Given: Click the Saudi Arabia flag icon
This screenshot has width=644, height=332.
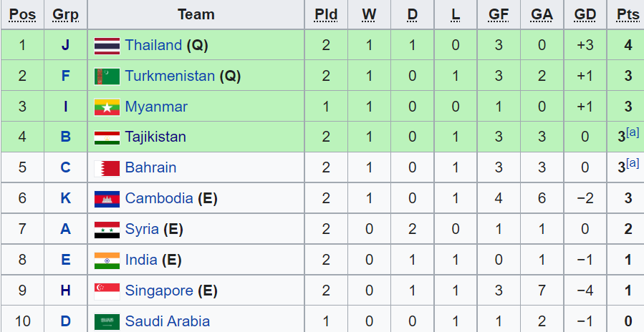Looking at the screenshot, I should (x=107, y=321).
